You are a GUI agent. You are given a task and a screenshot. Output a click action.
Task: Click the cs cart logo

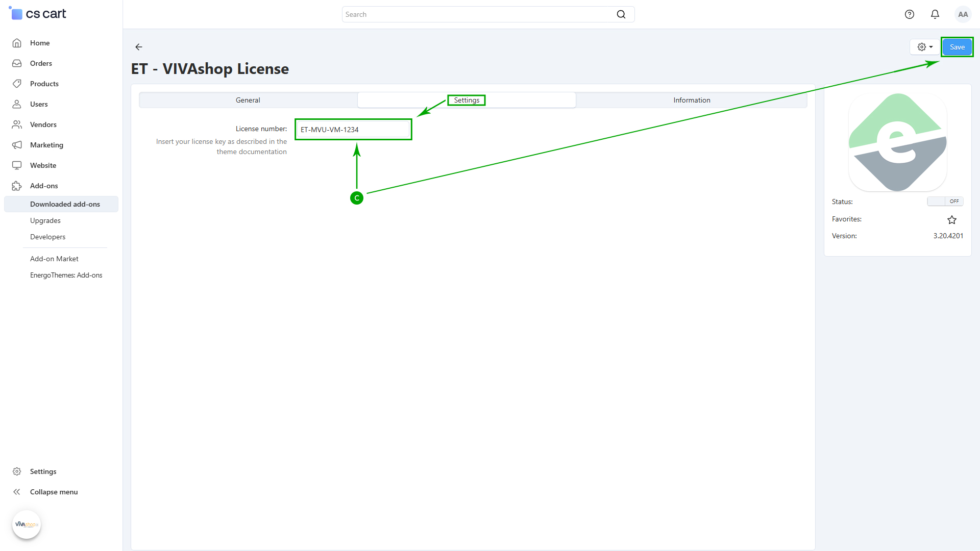(38, 14)
